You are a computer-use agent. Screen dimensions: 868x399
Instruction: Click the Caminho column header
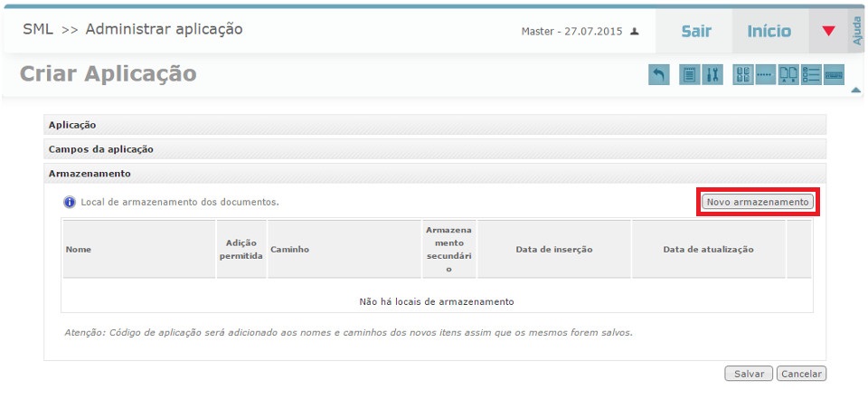(344, 250)
